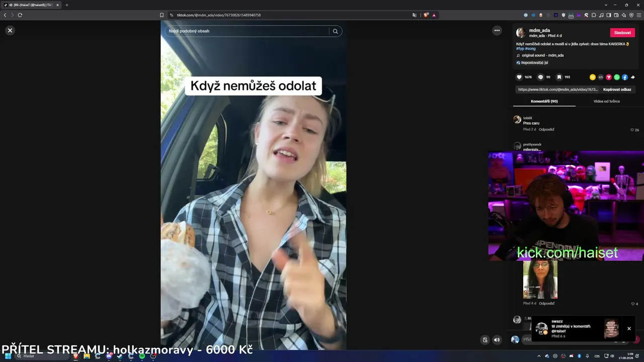This screenshot has width=644, height=362.
Task: Open Discord from the taskbar
Action: pyautogui.click(x=109, y=356)
